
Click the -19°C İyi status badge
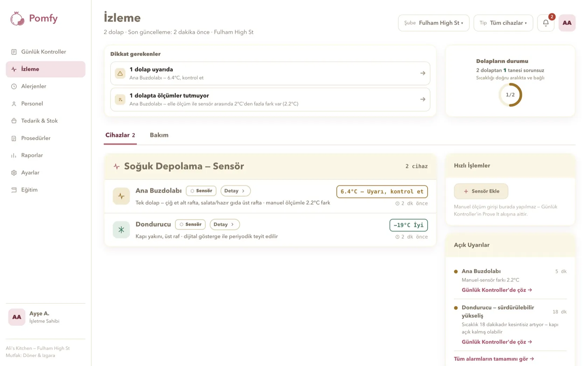[408, 225]
